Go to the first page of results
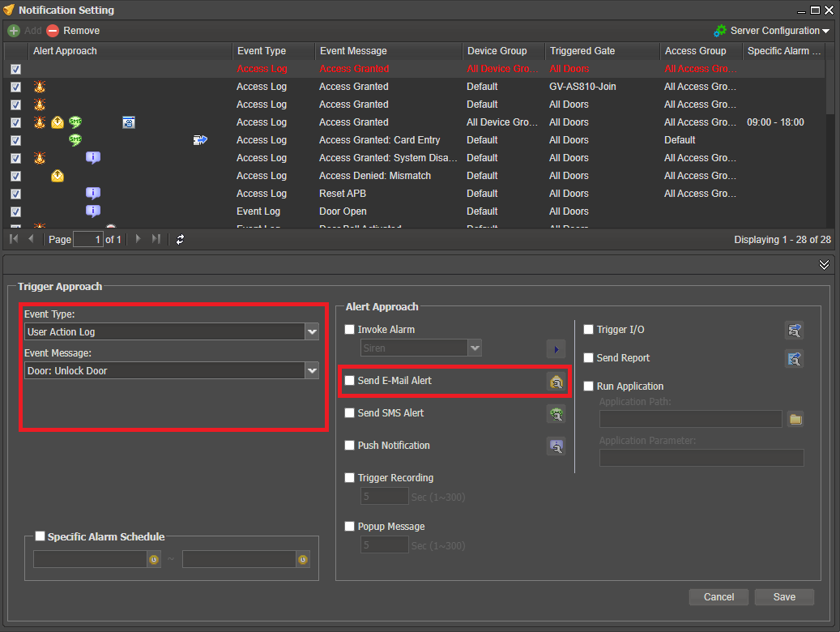 tap(14, 239)
